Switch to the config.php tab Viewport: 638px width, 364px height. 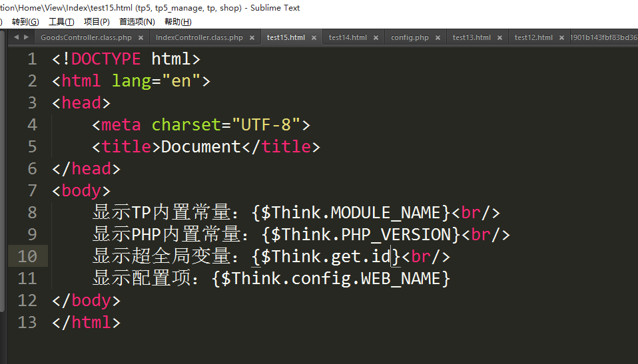[410, 38]
